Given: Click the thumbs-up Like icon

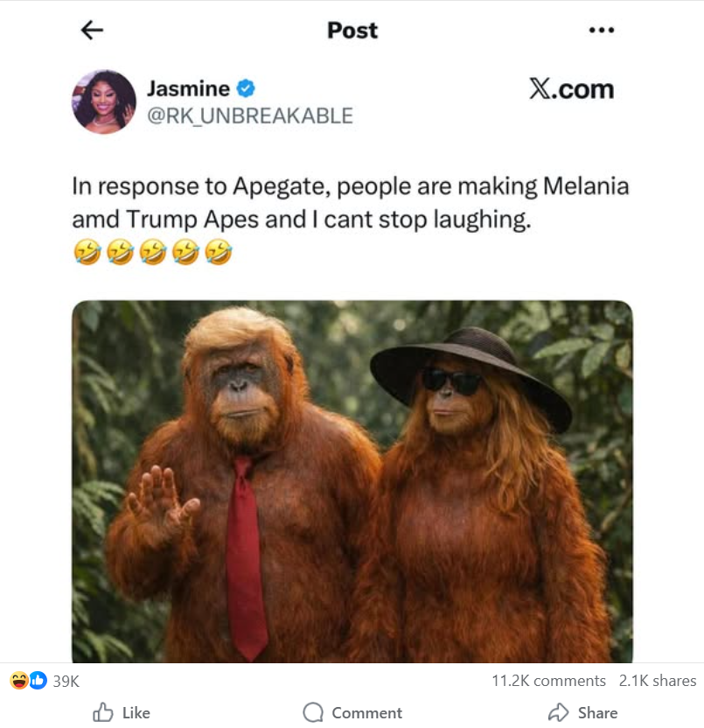Looking at the screenshot, I should (103, 712).
